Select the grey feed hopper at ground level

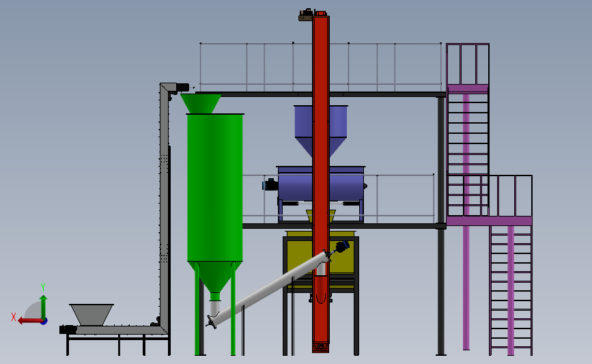click(x=91, y=315)
